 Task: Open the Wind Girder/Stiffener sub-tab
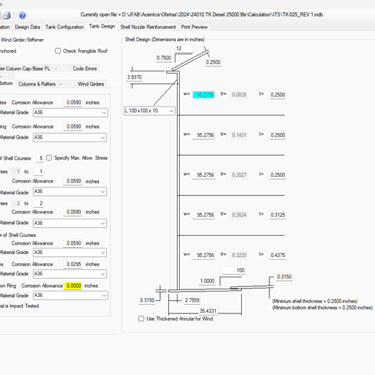(x=22, y=40)
